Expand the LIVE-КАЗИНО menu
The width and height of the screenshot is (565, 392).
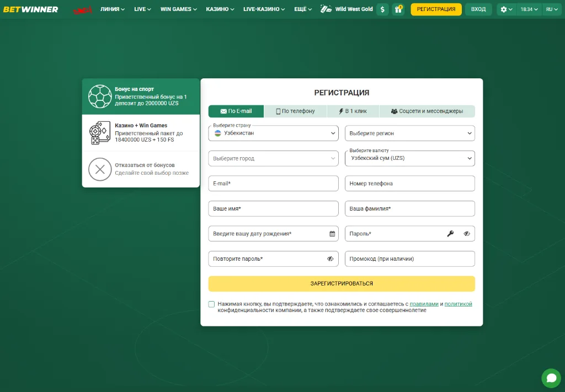click(x=264, y=9)
